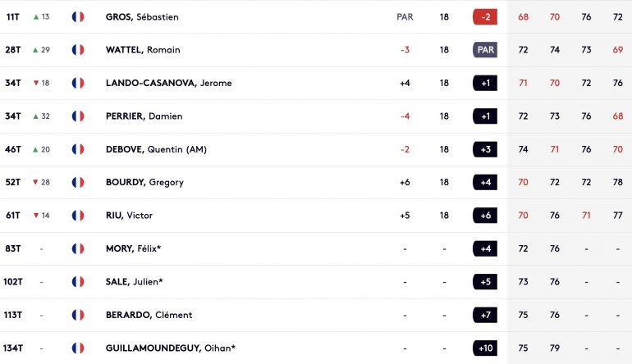Click the PAR total badge for Wattel
Viewport: 632px width, 364px height.
click(x=485, y=50)
